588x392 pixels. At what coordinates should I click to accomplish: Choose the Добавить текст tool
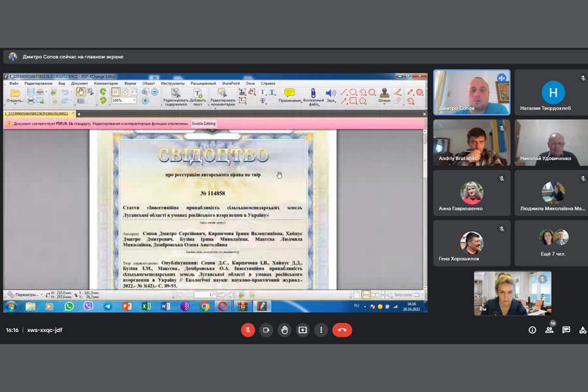(x=197, y=97)
